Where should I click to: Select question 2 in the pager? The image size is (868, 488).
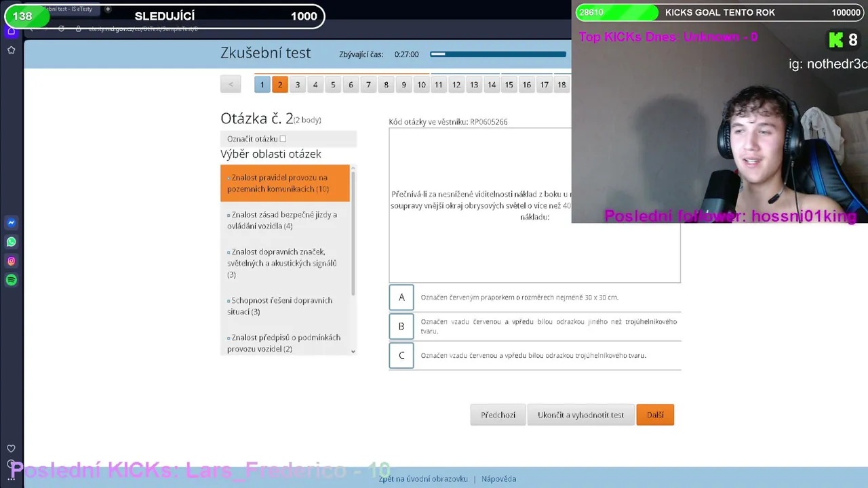(279, 85)
